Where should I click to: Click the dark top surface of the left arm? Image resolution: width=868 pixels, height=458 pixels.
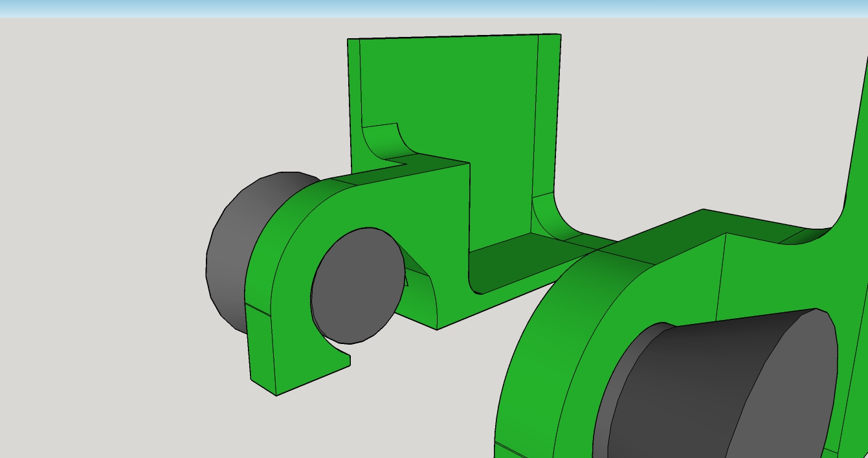tap(414, 168)
